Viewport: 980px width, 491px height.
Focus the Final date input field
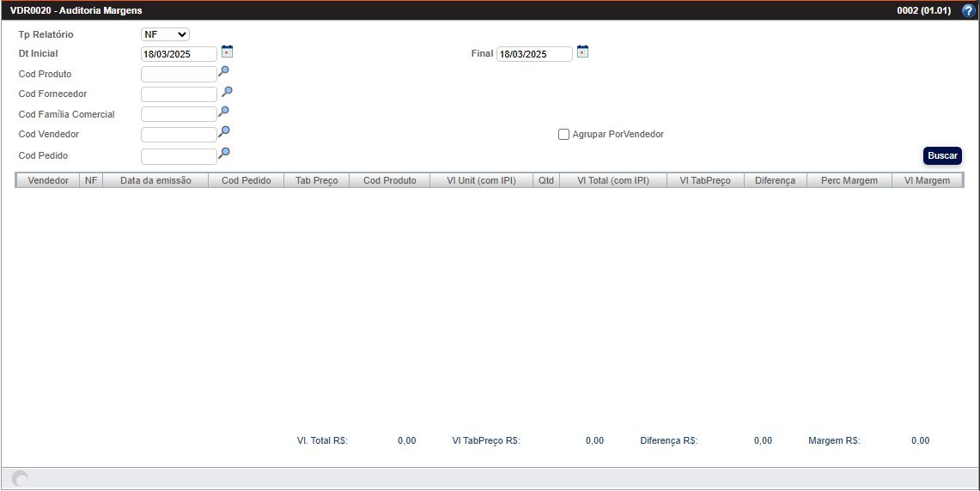(533, 54)
